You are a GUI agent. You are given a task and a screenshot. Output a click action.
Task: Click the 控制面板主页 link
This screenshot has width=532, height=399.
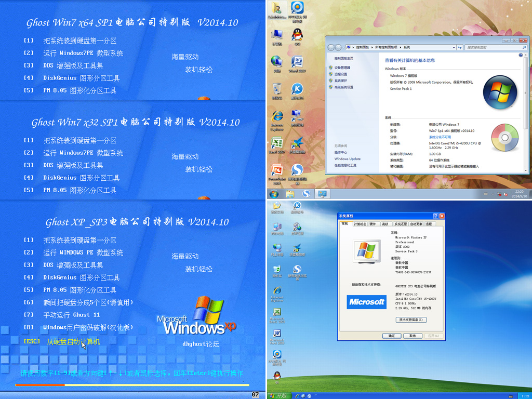pyautogui.click(x=344, y=58)
